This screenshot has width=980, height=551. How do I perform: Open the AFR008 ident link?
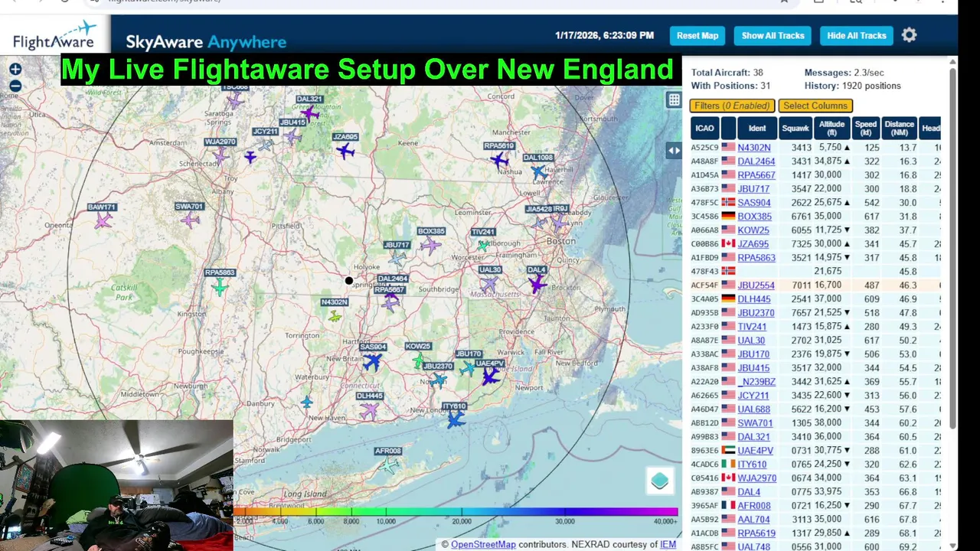click(754, 506)
